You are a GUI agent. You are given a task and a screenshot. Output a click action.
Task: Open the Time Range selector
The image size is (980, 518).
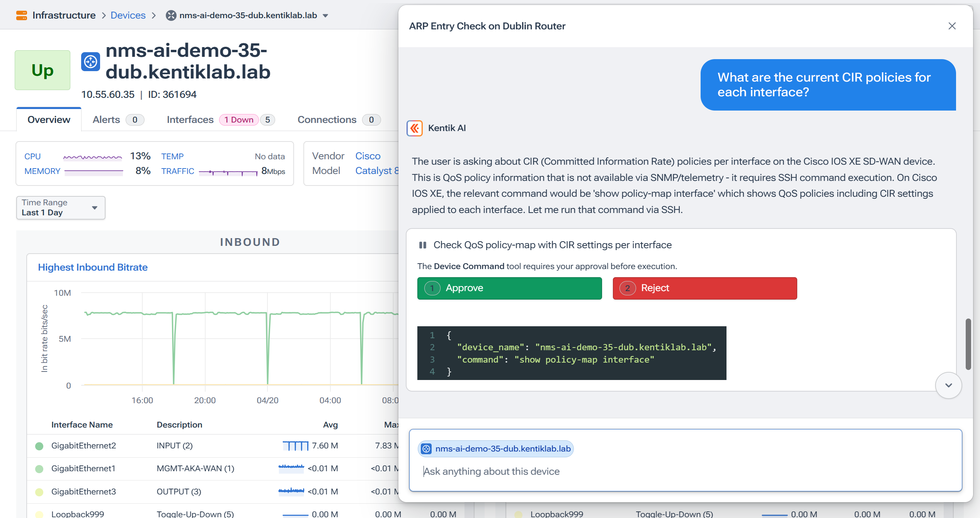[60, 208]
